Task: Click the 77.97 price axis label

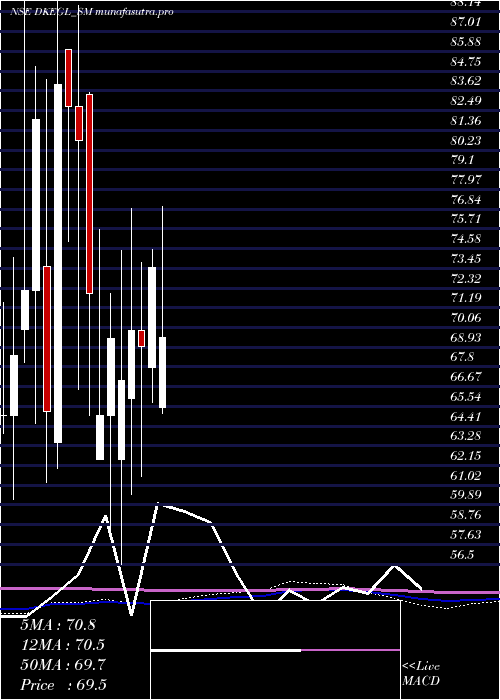Action: [466, 179]
